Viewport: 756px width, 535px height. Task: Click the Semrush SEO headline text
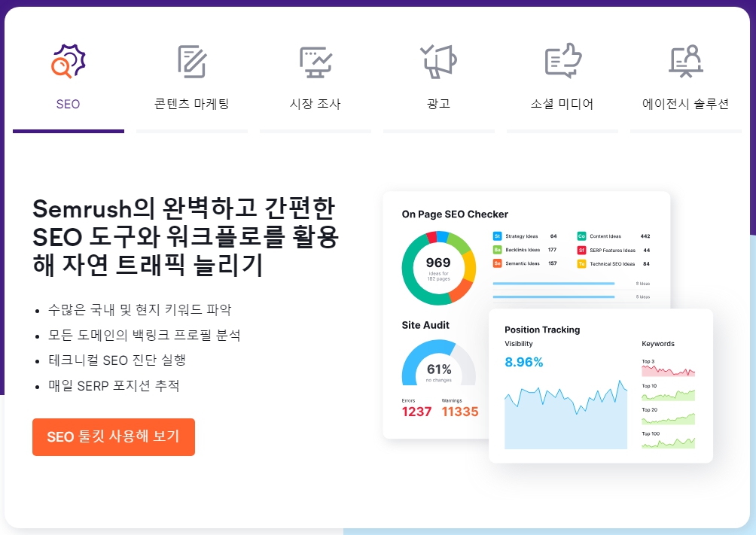click(x=185, y=237)
